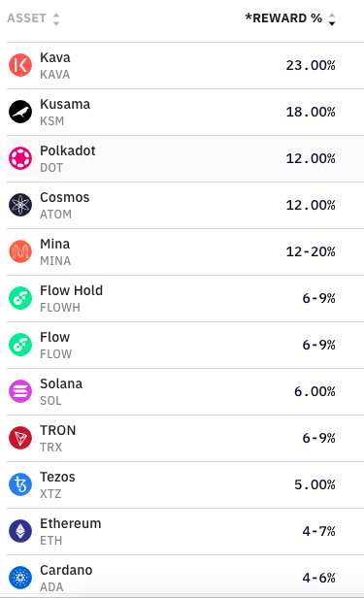Select Mina's 12-20% reward value
Image resolution: width=364 pixels, height=598 pixels.
pos(311,251)
